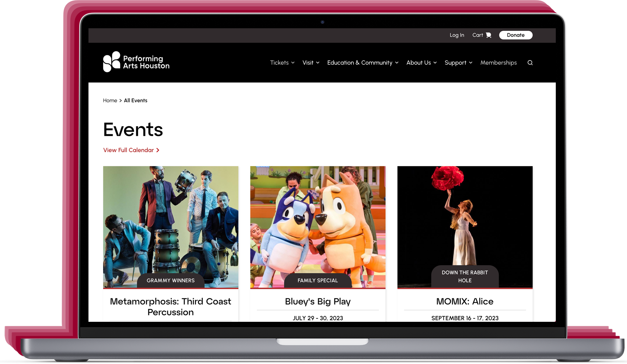Click the Donate button

[x=516, y=35]
